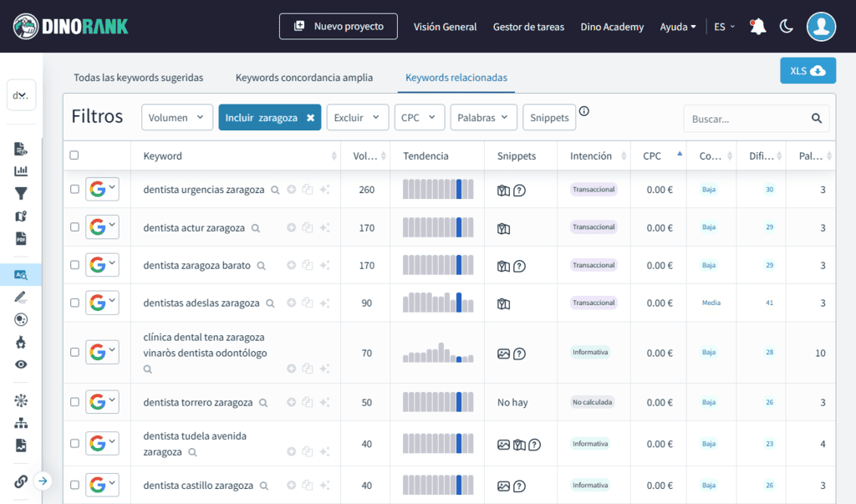856x504 pixels.
Task: Select the PDF reports icon in the sidebar
Action: click(21, 237)
